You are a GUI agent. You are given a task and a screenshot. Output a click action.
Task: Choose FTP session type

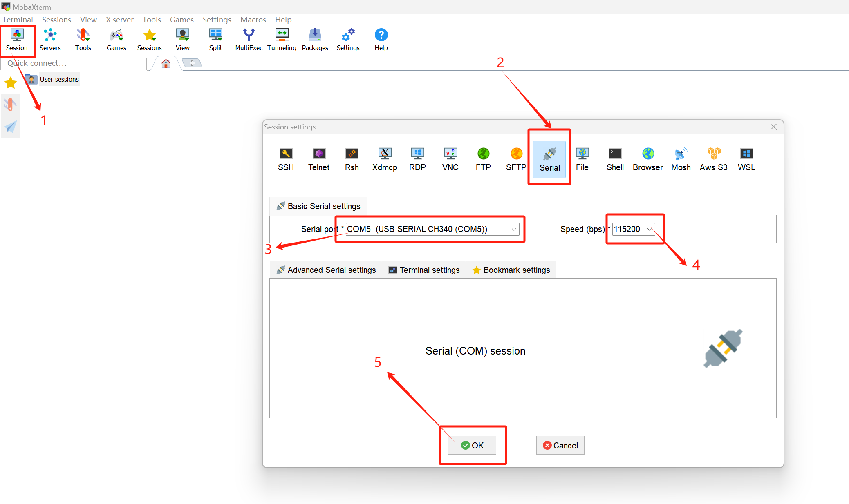coord(483,159)
